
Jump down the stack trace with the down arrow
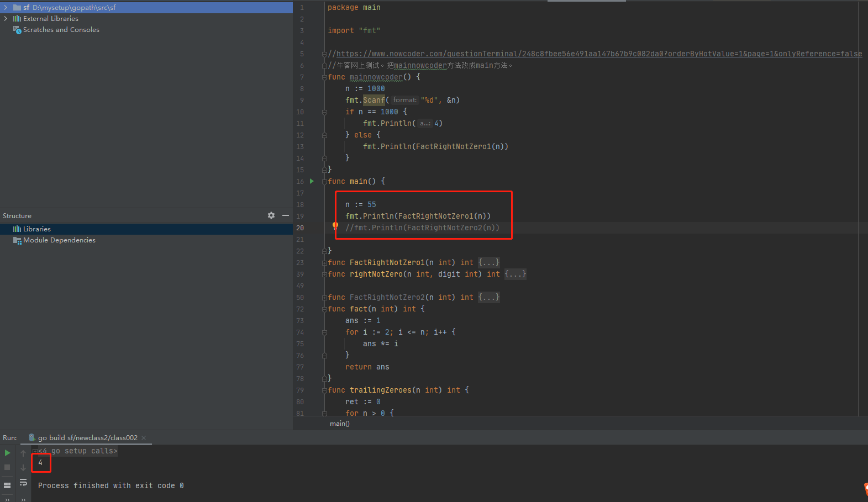point(23,467)
